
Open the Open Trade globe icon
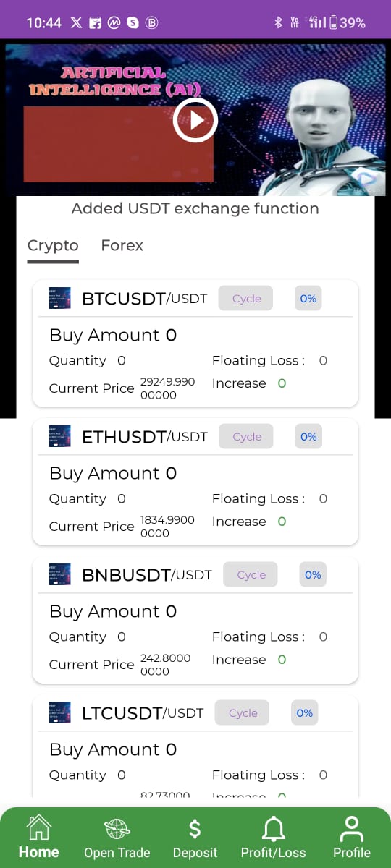[x=117, y=828]
